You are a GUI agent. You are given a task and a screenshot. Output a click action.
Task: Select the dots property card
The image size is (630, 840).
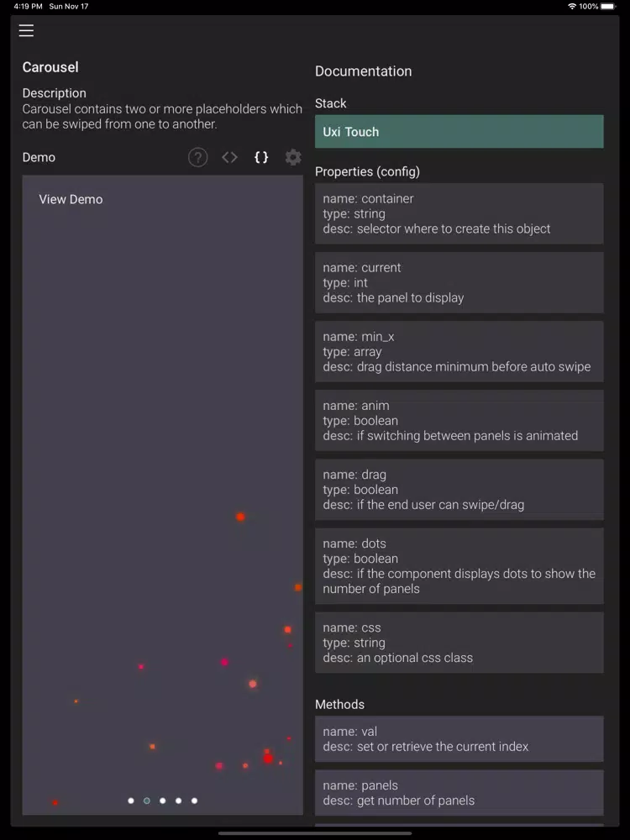coord(459,566)
